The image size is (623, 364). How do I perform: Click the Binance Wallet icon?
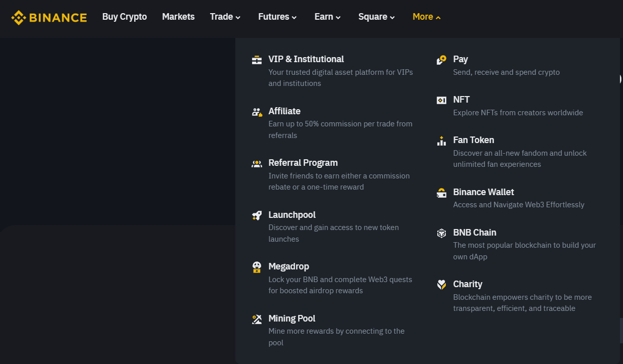pyautogui.click(x=441, y=193)
